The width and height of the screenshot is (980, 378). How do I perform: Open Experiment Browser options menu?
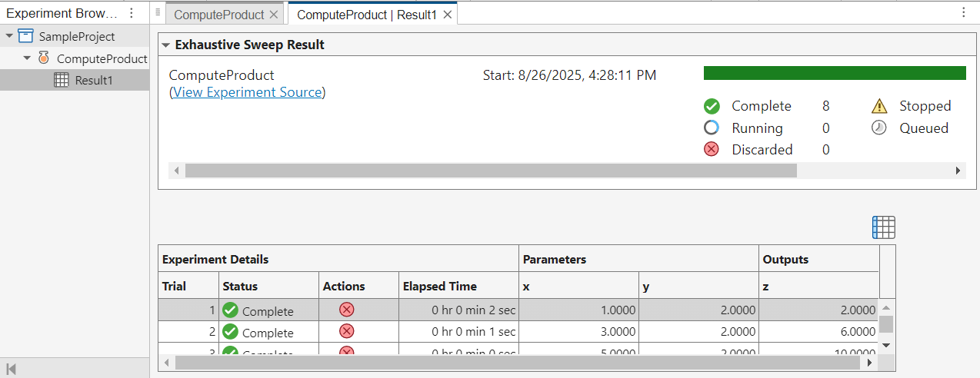click(132, 13)
